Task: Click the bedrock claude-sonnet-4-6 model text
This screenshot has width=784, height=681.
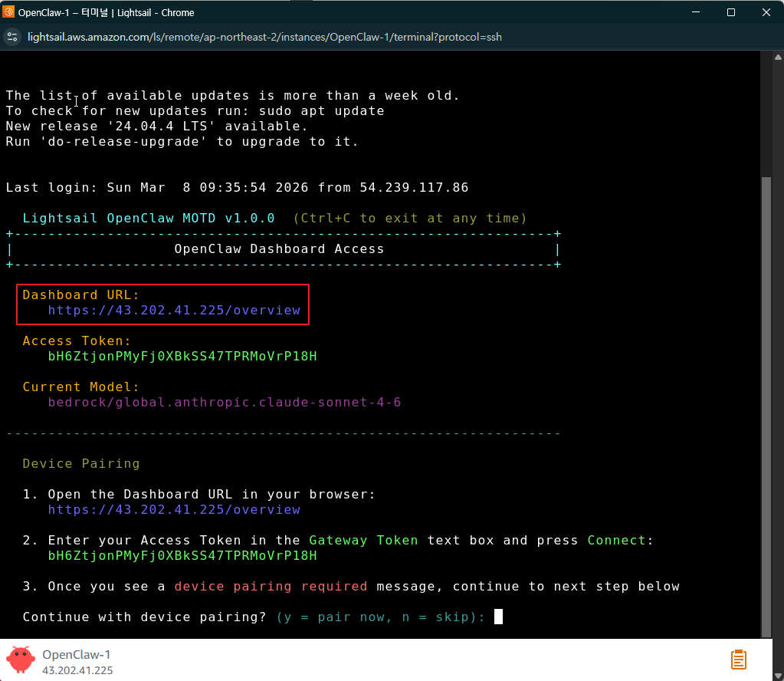Action: pyautogui.click(x=225, y=403)
